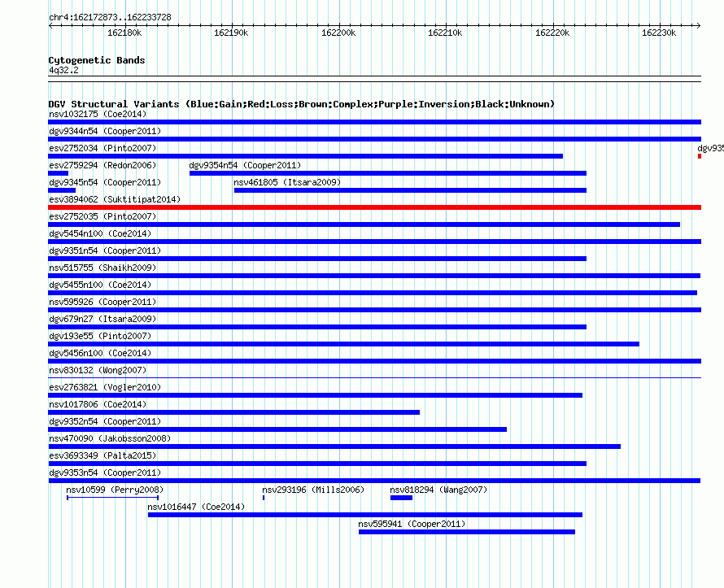Image resolution: width=724 pixels, height=588 pixels.
Task: Click the 162180k ruler tick label
Action: point(124,33)
